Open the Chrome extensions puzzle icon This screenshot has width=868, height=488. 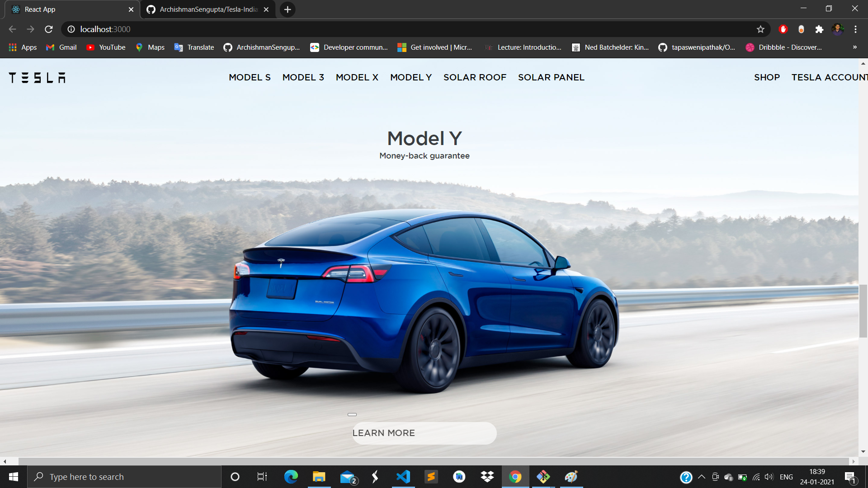pyautogui.click(x=819, y=29)
